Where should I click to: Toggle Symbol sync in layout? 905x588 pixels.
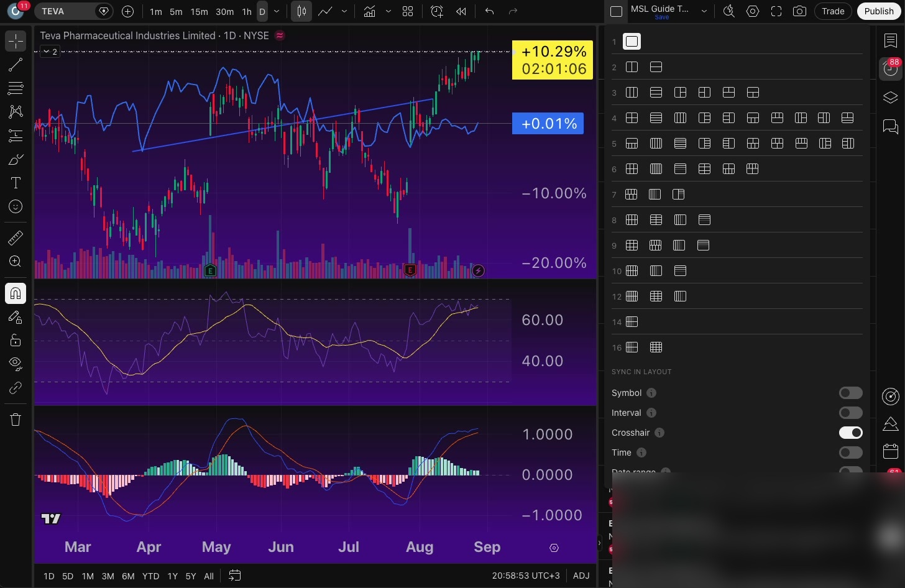click(851, 393)
